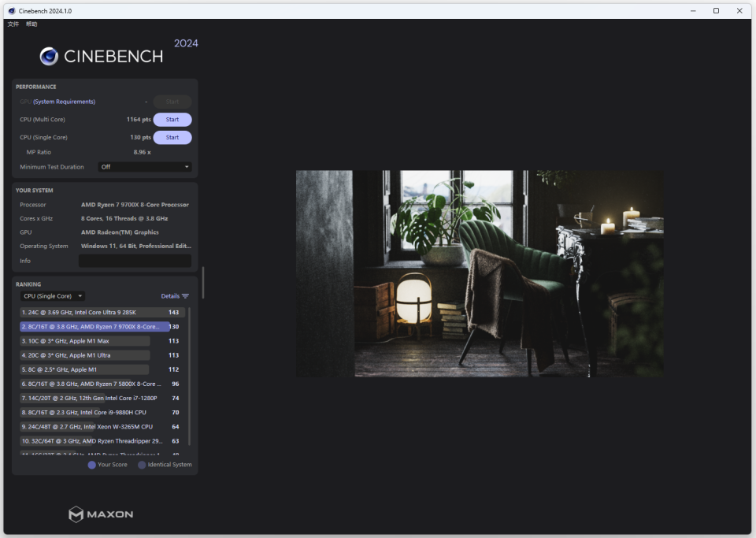756x538 pixels.
Task: Start the CPU Single Core test
Action: [x=172, y=137]
